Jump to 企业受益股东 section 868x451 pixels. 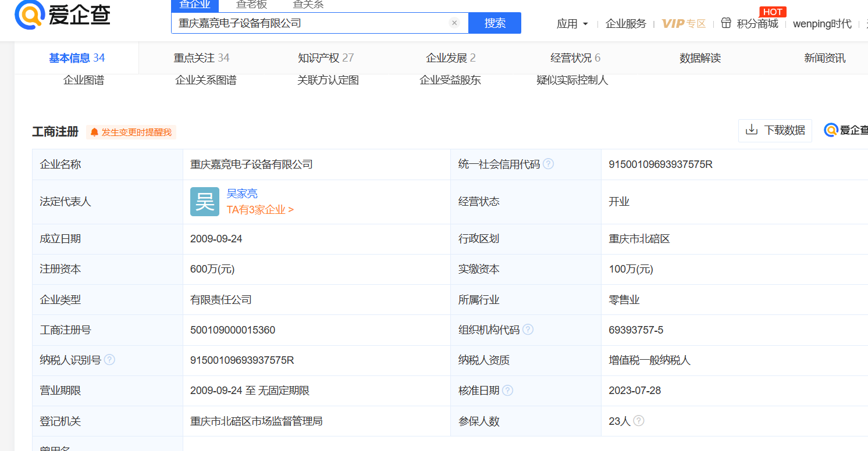click(450, 80)
